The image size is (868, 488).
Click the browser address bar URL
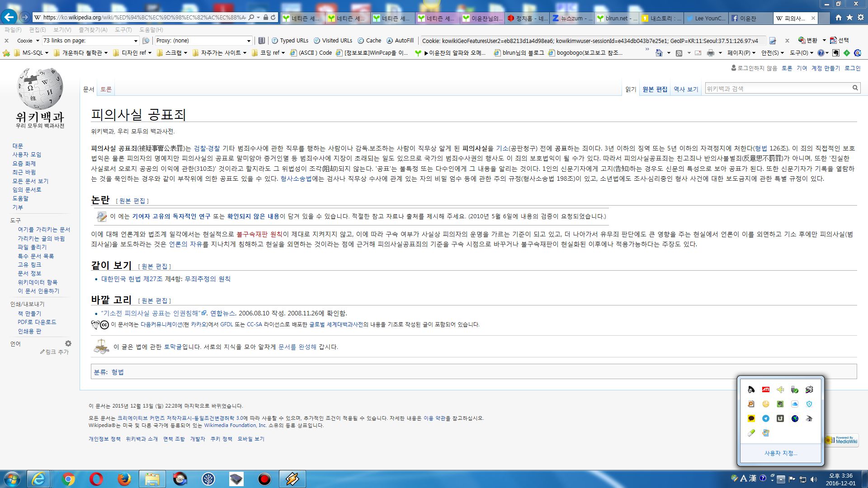145,18
